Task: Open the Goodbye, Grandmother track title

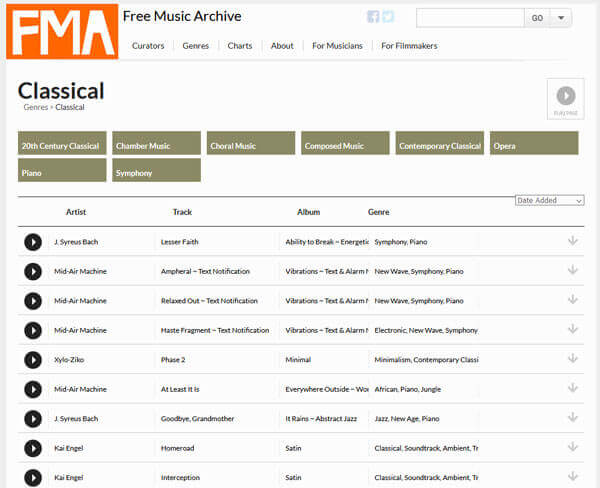Action: pos(197,419)
